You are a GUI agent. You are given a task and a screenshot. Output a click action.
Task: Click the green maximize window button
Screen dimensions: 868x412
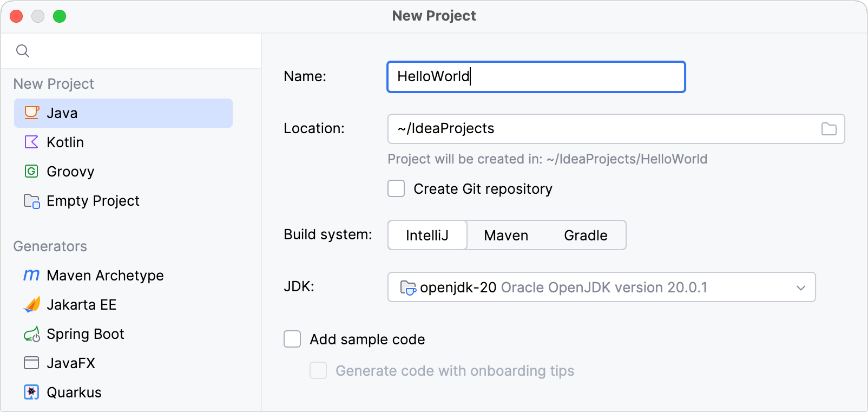pyautogui.click(x=60, y=16)
